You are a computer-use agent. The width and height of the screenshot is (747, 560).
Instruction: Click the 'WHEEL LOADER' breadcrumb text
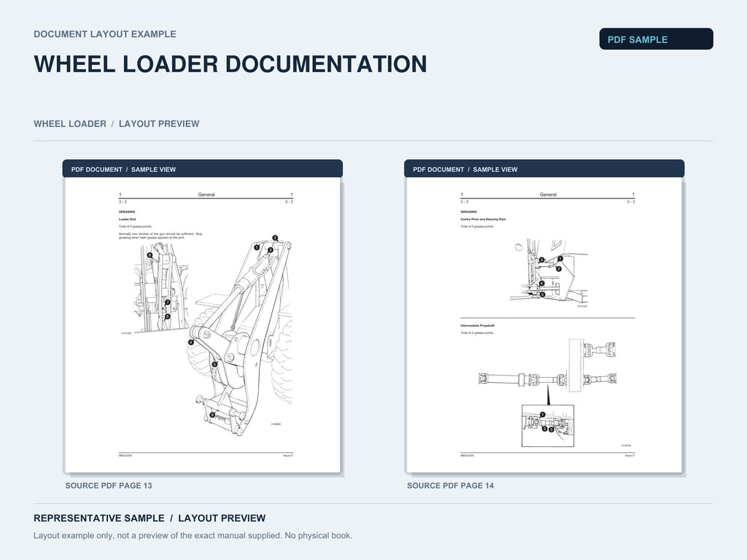click(70, 124)
